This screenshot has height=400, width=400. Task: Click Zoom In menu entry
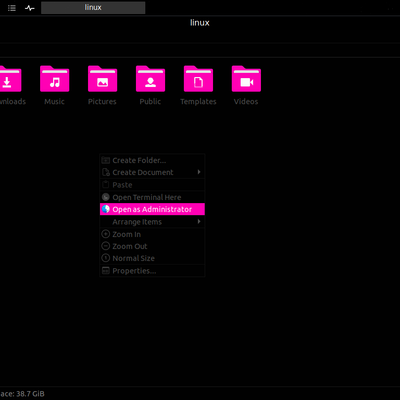click(152, 234)
